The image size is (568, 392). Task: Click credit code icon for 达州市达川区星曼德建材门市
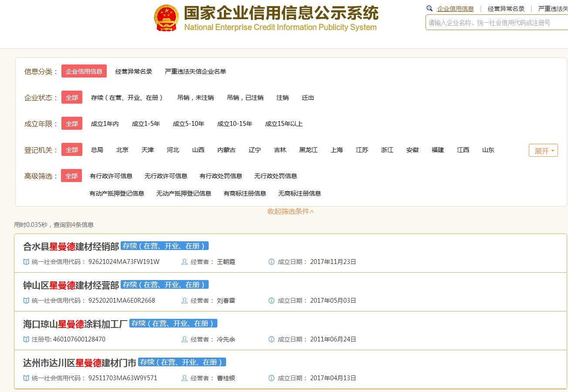(26, 378)
